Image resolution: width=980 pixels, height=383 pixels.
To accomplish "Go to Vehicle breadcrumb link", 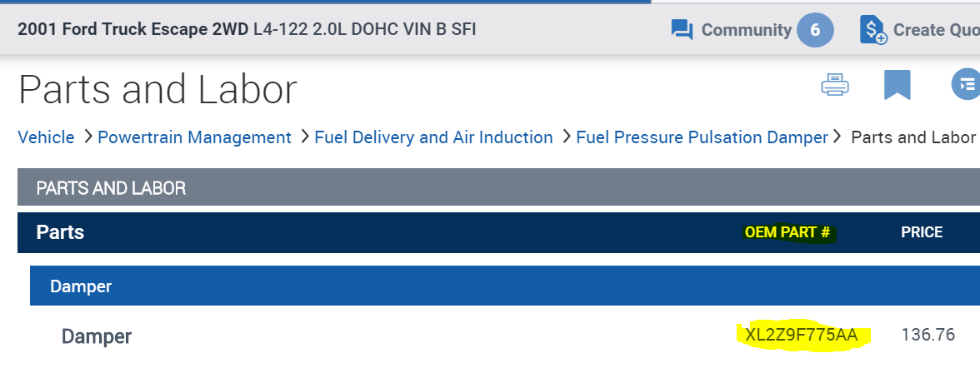I will coord(46,137).
